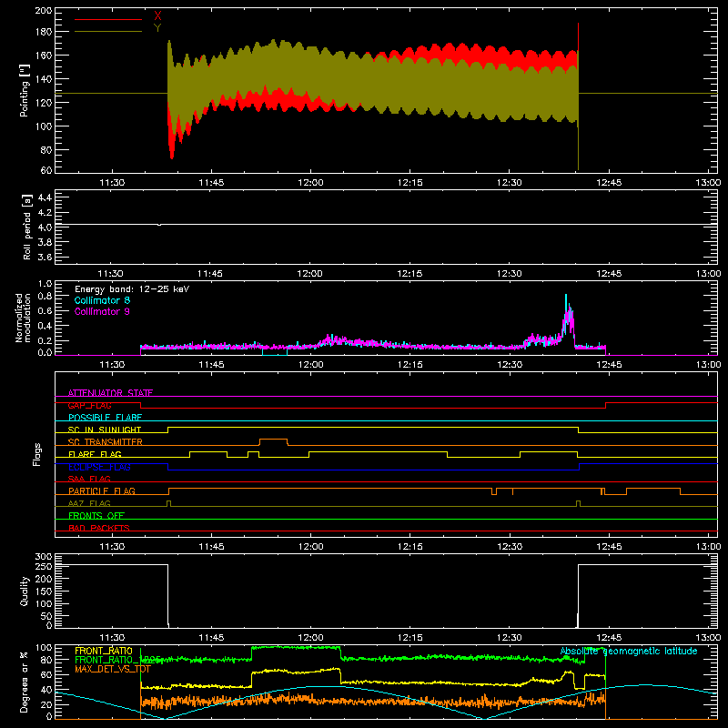Click the red X legend line sample

click(108, 19)
